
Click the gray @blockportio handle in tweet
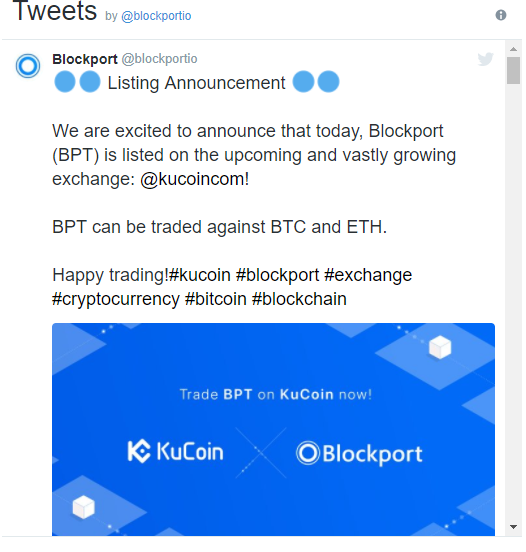pos(159,59)
